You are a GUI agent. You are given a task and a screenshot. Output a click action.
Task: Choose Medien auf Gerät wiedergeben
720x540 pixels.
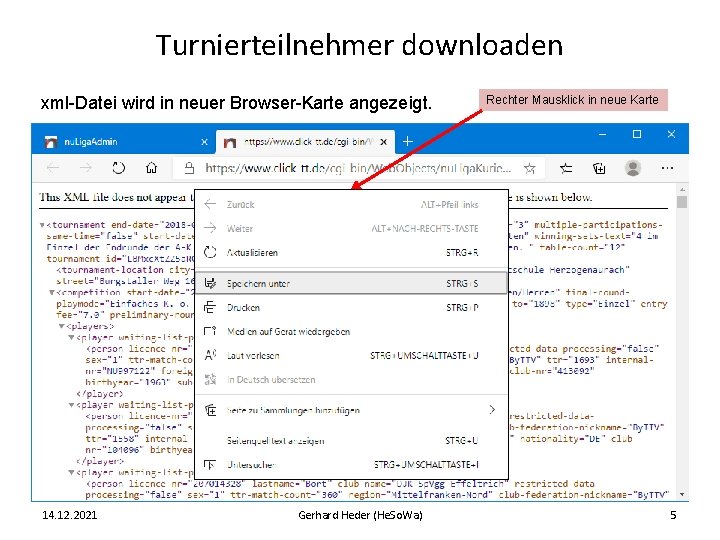(351, 332)
